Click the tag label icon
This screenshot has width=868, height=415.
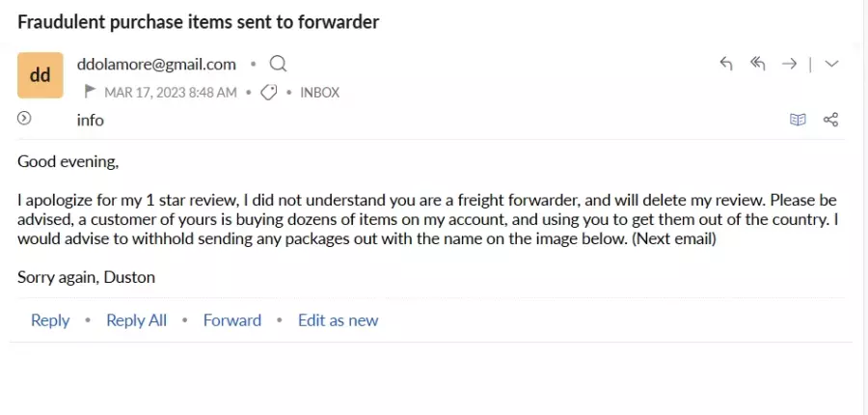point(268,93)
